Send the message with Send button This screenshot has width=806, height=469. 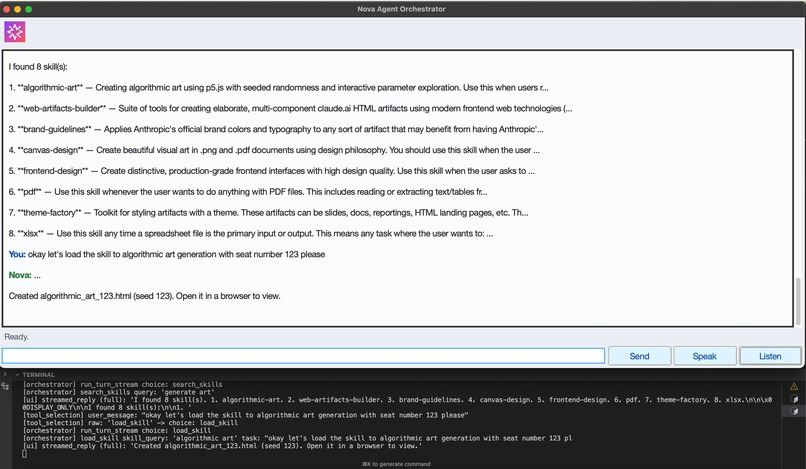pyautogui.click(x=639, y=356)
